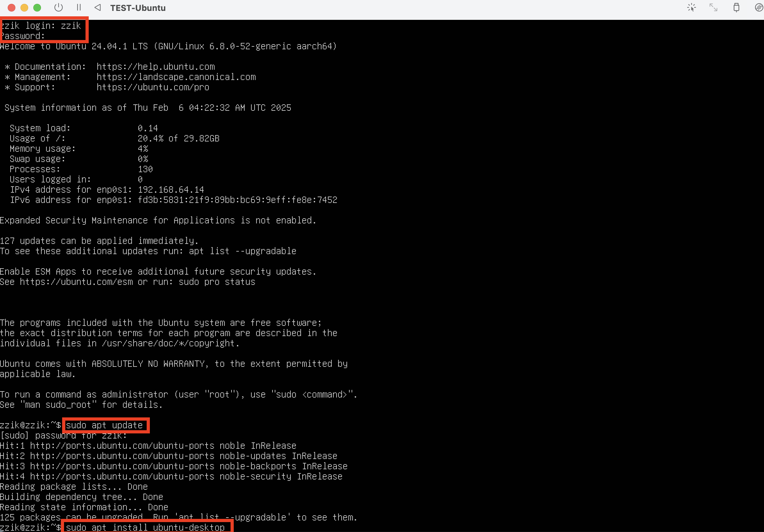The image size is (764, 532).
Task: Click the 'the exact distribution terms' line
Action: point(169,333)
